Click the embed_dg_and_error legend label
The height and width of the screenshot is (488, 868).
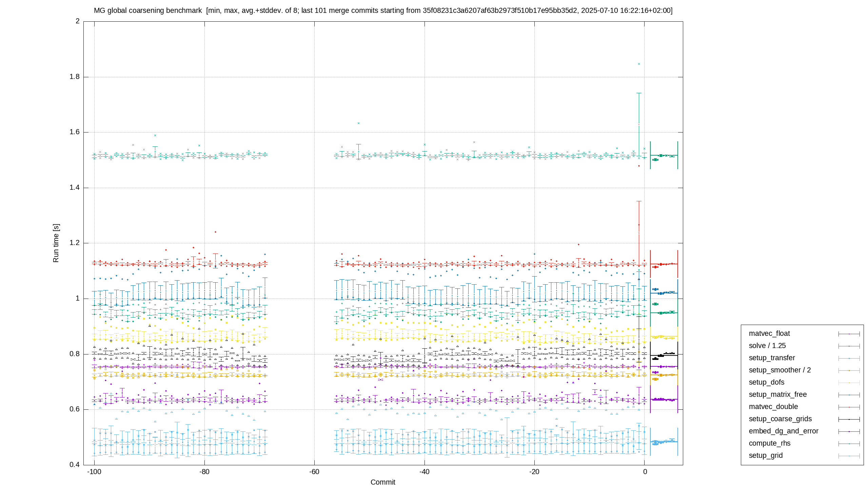tap(784, 431)
